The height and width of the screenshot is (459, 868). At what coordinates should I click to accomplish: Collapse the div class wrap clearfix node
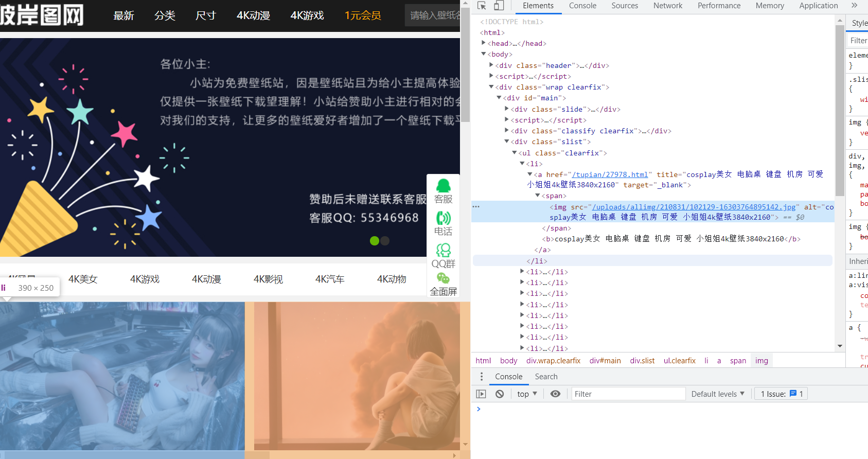(x=491, y=87)
